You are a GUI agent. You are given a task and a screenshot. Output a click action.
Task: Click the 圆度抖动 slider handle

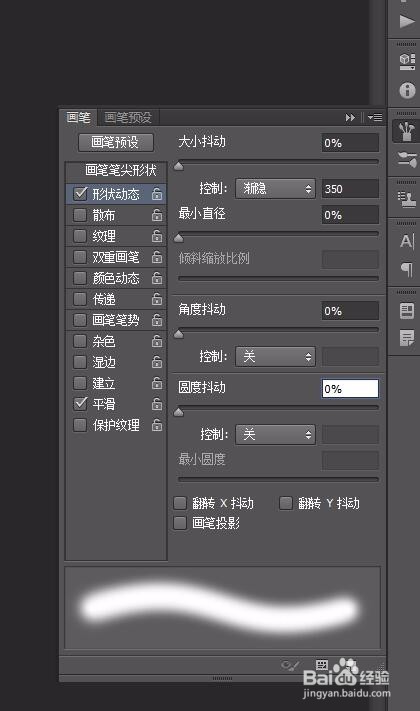coord(179,413)
